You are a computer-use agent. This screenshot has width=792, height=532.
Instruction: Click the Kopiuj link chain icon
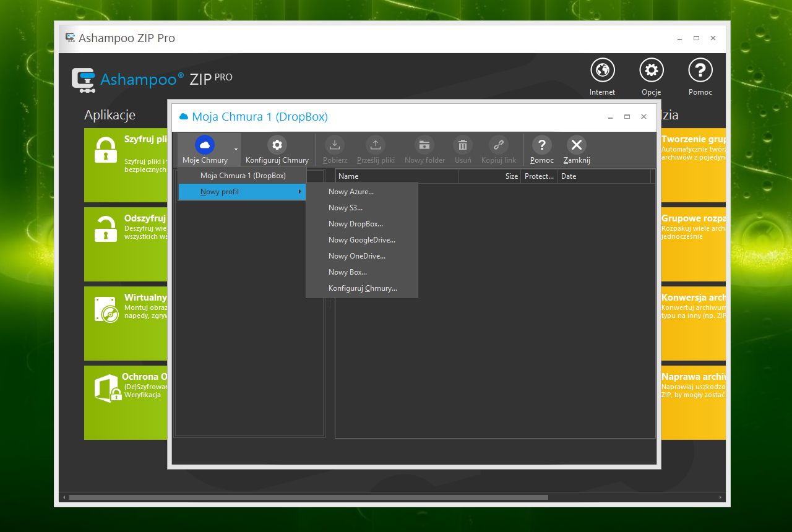(x=498, y=145)
